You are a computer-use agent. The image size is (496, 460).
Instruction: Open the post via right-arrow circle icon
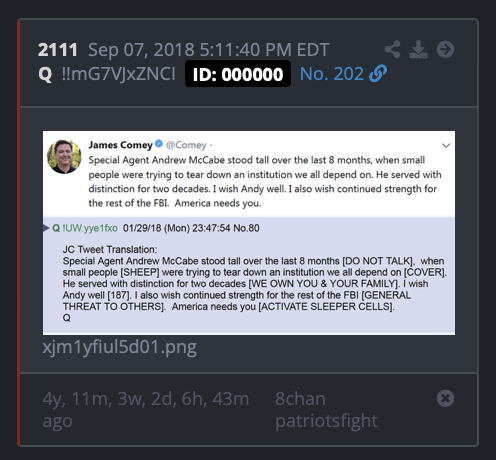pyautogui.click(x=445, y=50)
